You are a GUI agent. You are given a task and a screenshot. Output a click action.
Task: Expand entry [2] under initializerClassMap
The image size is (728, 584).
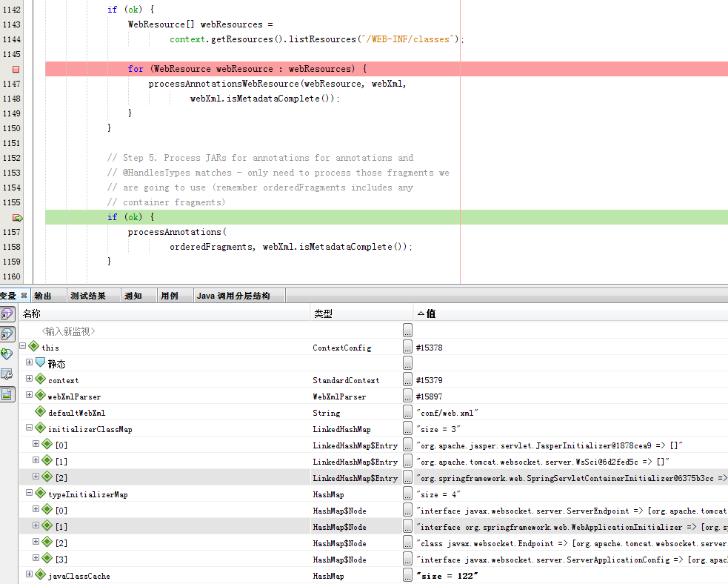(36, 477)
